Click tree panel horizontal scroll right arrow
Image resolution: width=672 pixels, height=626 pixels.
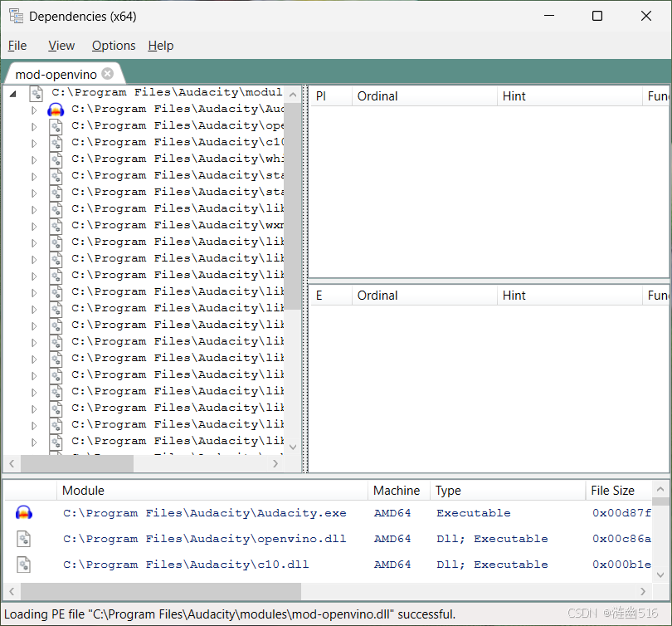(x=275, y=463)
